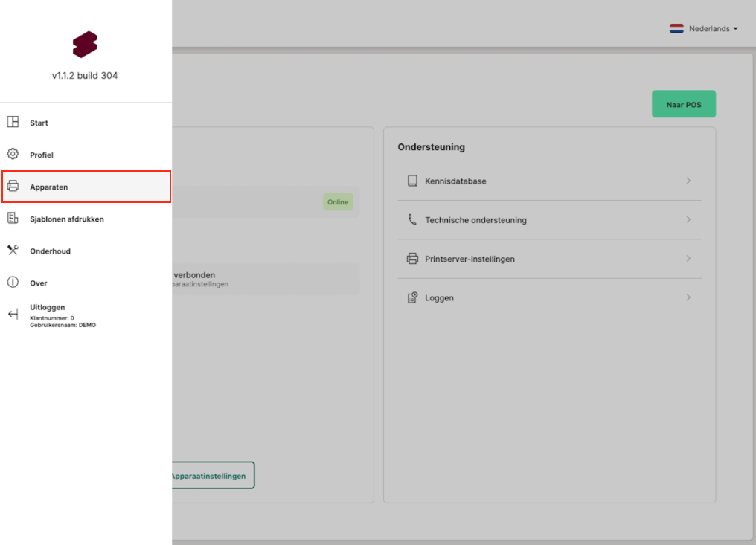Click the Onderhoud tools icon
Image resolution: width=756 pixels, height=545 pixels.
13,251
